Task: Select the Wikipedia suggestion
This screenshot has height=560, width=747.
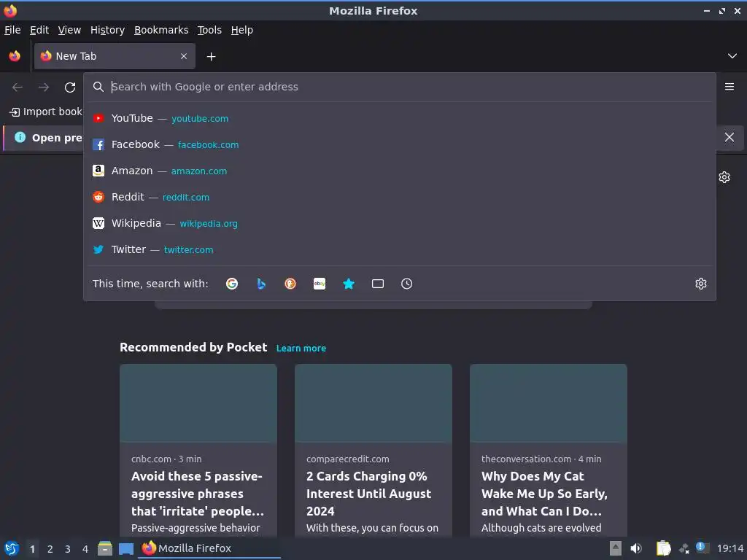Action: [x=400, y=223]
